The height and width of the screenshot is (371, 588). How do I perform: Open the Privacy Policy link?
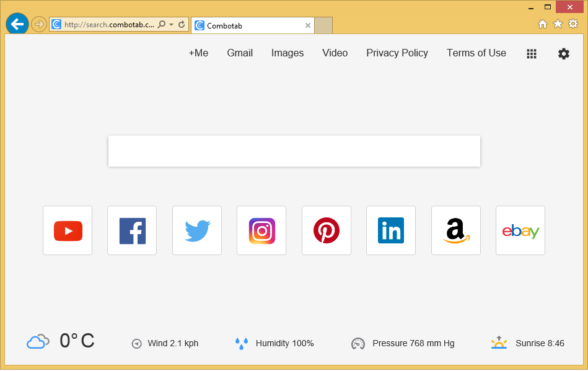pos(397,53)
